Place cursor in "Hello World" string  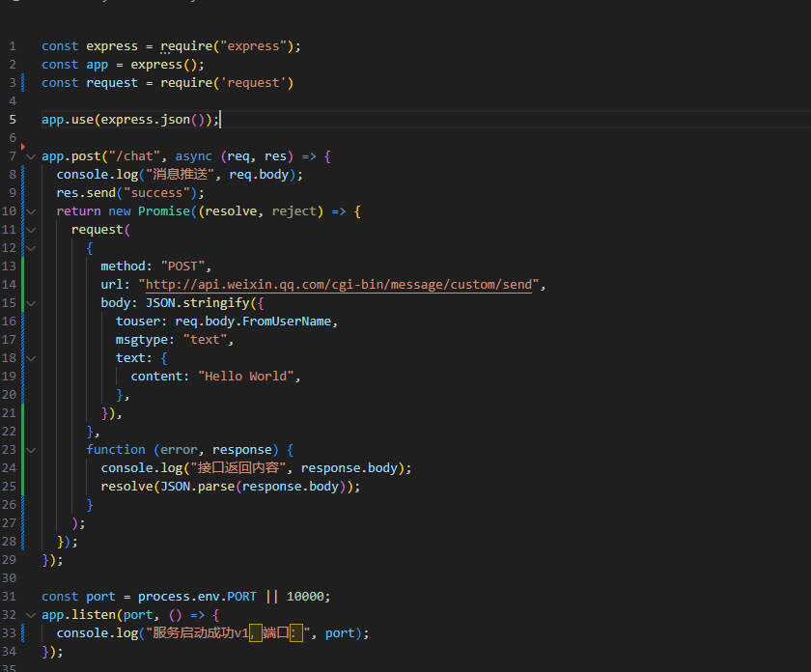[x=245, y=377]
